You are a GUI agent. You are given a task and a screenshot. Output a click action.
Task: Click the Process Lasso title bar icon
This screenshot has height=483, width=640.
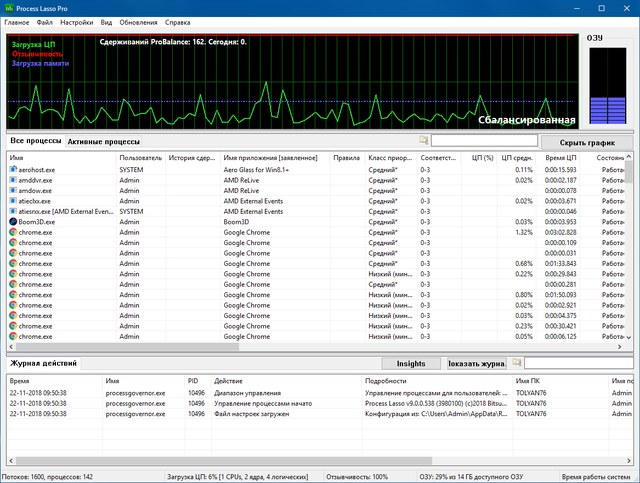(8, 7)
